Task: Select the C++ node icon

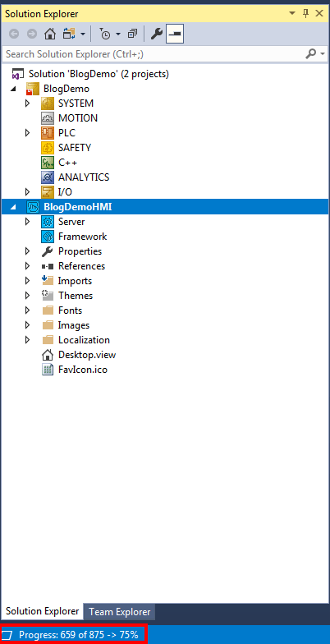Action: [48, 163]
